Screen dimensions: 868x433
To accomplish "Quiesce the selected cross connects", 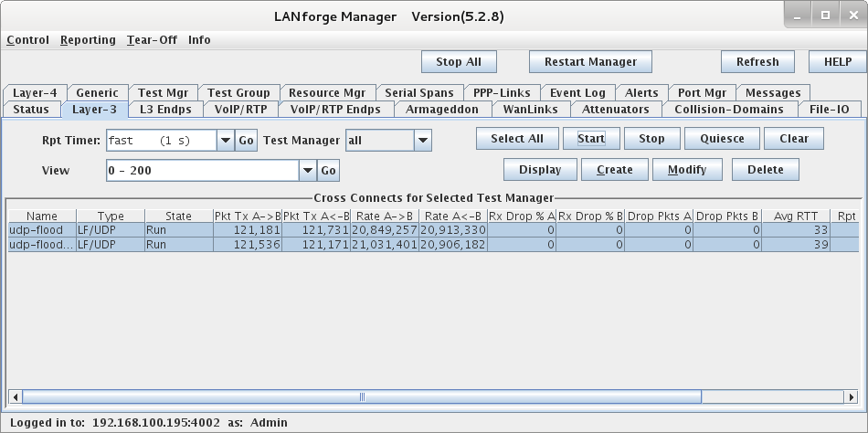I will tap(722, 139).
